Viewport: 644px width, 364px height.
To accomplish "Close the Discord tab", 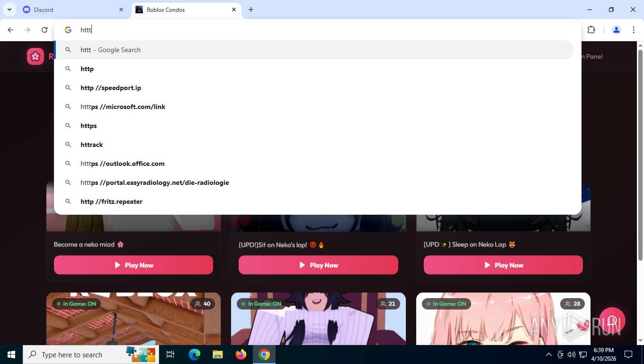I will pos(121,9).
